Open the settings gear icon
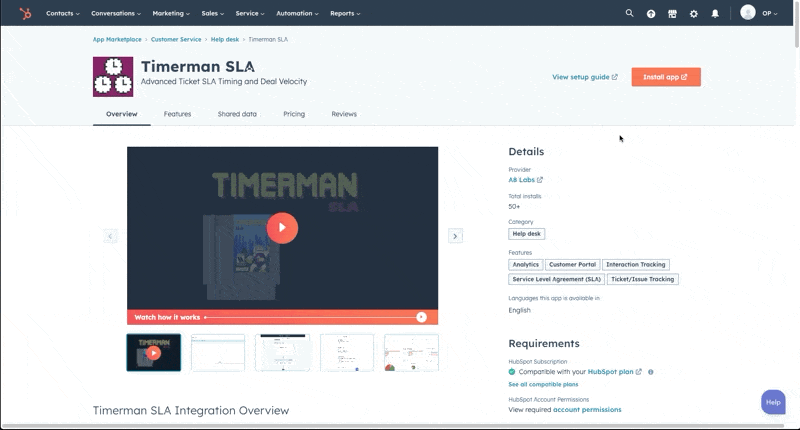Screen dimensions: 800x430 (694, 14)
